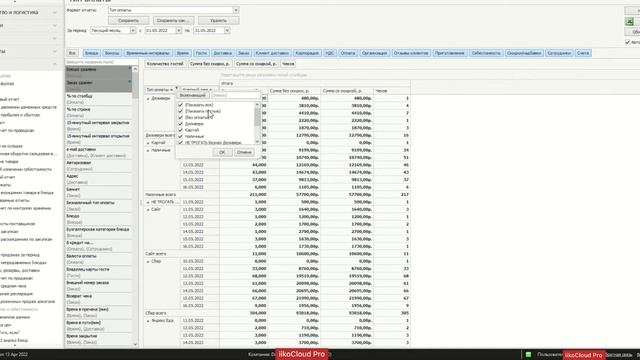Image resolution: width=640 pixels, height=360 pixels.
Task: Click the Сбер всего subtotal row
Action: [277, 313]
